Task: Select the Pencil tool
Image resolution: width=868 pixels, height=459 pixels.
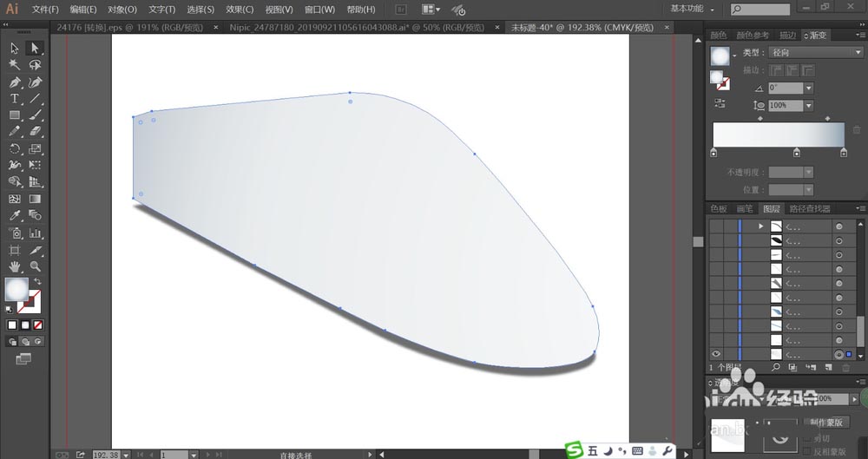Action: click(15, 132)
